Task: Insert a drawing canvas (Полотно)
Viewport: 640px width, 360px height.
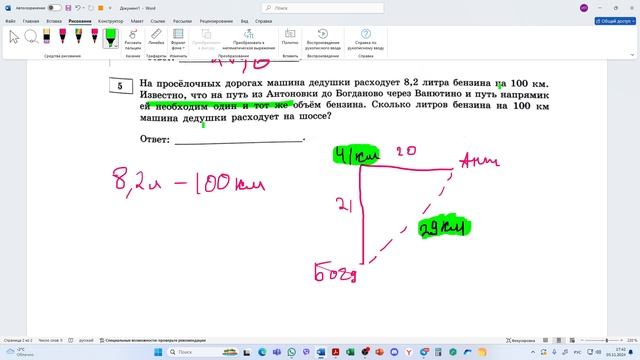Action: 290,37
